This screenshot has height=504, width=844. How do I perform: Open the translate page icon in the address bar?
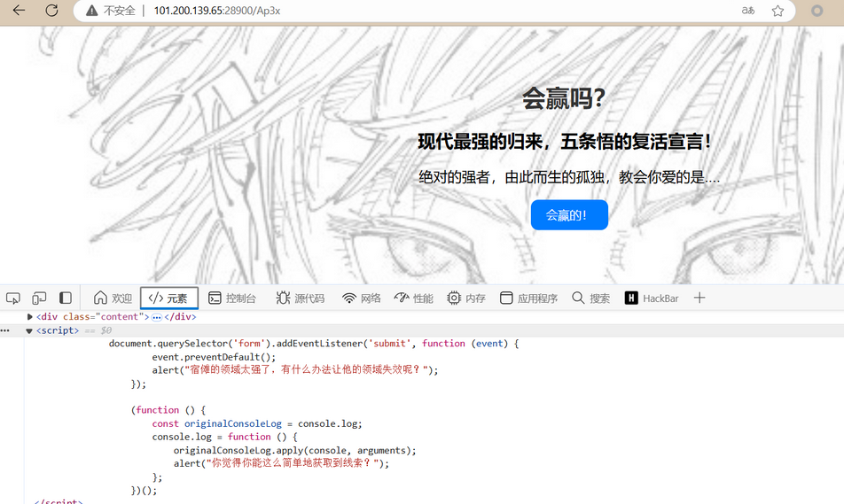click(748, 11)
